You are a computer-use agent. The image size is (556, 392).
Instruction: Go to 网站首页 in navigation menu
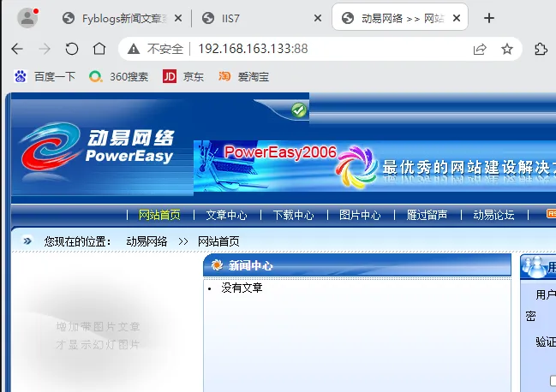159,215
